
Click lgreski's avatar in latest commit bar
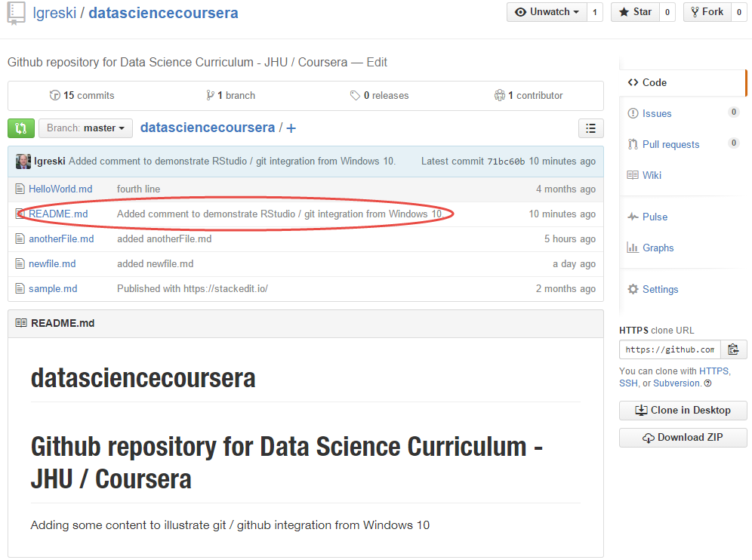pos(23,162)
